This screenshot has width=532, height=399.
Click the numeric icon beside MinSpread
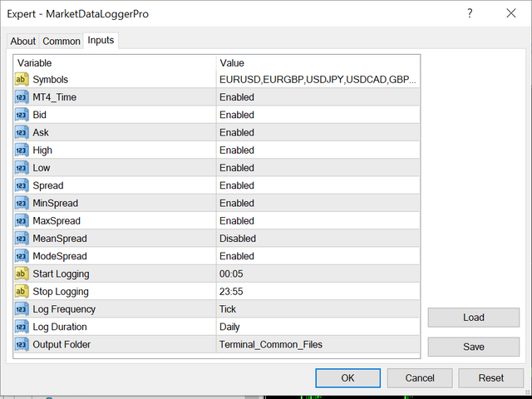[22, 203]
